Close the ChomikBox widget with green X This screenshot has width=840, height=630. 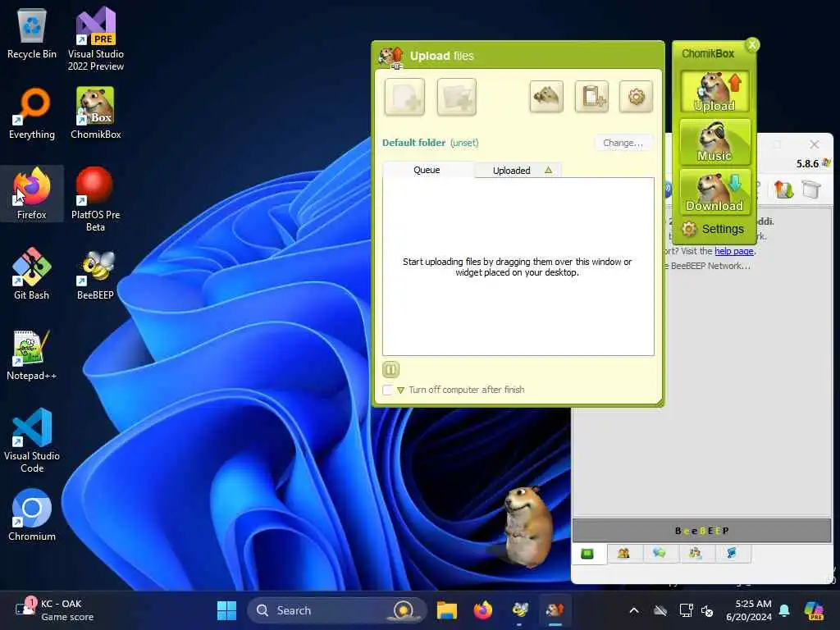coord(752,45)
